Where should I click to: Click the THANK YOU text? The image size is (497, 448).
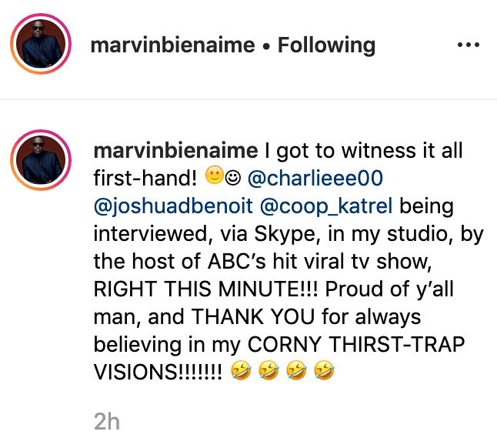point(253,316)
